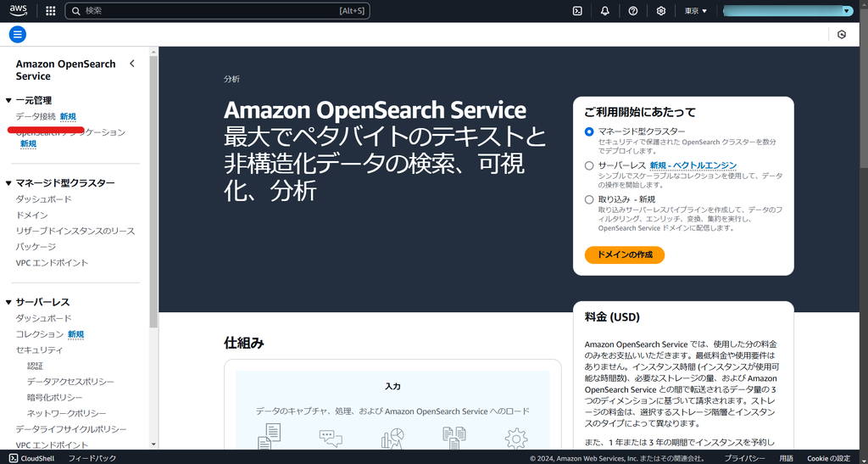Open 用語 in the footer
The height and width of the screenshot is (464, 868).
coord(787,458)
